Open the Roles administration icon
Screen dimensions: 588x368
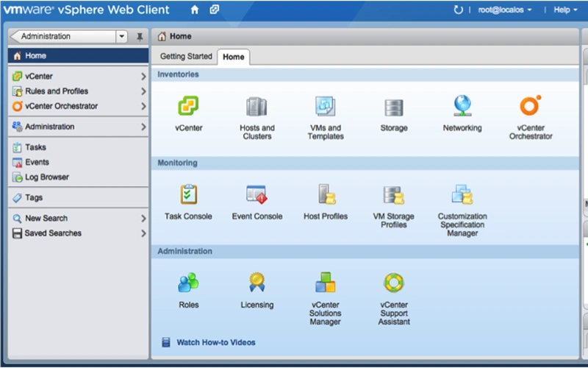coord(188,283)
